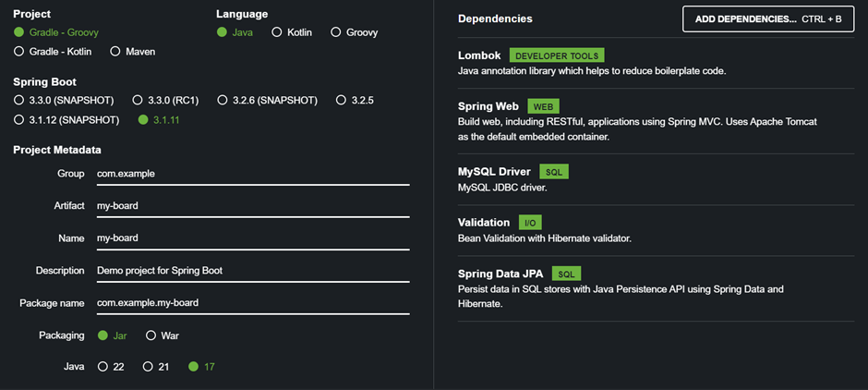This screenshot has width=868, height=390.
Task: Edit the Name field
Action: pos(253,238)
